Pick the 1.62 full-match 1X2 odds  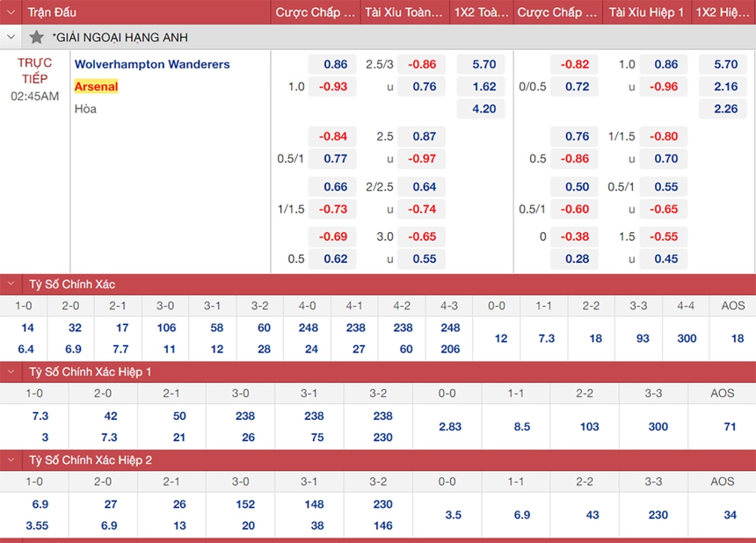click(483, 87)
